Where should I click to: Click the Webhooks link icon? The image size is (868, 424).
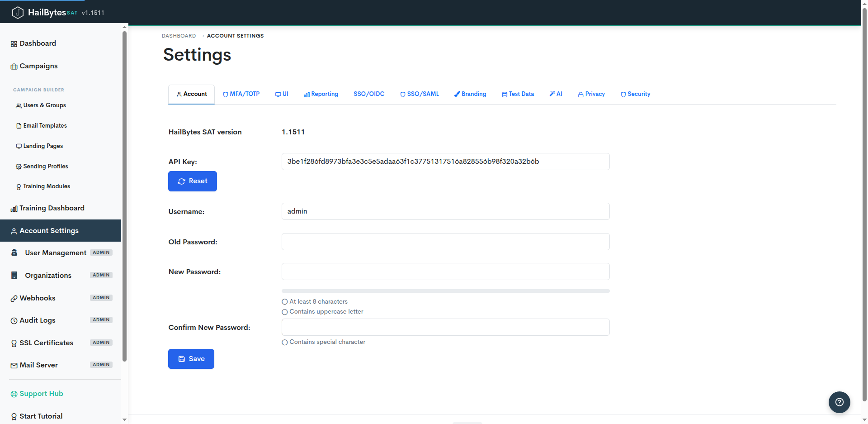pos(14,299)
